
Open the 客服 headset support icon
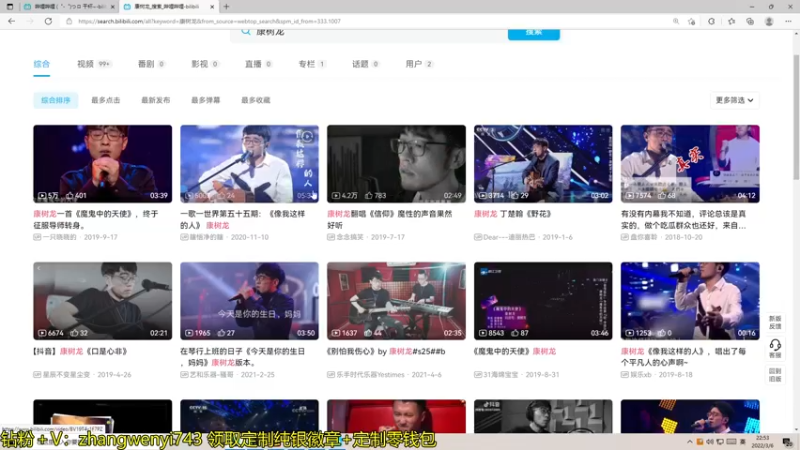coord(775,348)
